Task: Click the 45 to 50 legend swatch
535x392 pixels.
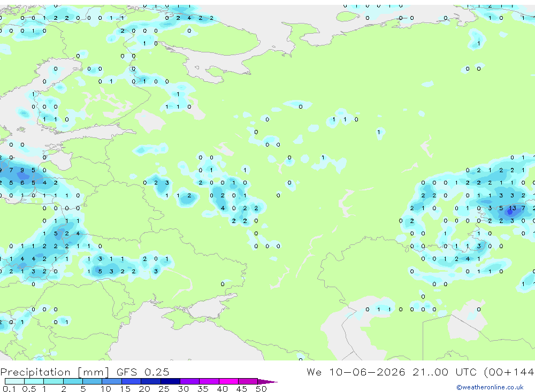Action: [248, 381]
